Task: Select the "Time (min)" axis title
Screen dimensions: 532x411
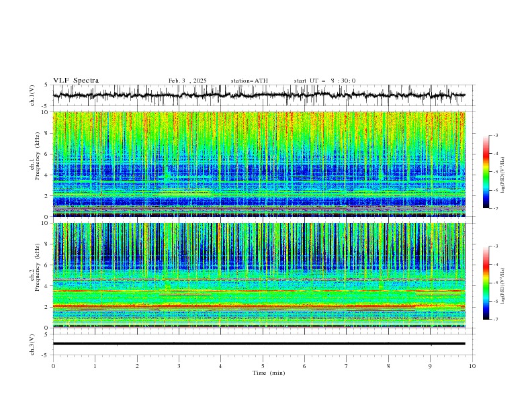Action: 269,373
